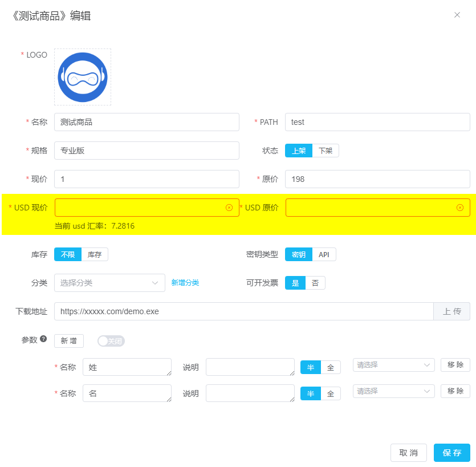The image size is (476, 467).
Task: Open the 请选择 dropdown in the 姓 row
Action: 393,364
